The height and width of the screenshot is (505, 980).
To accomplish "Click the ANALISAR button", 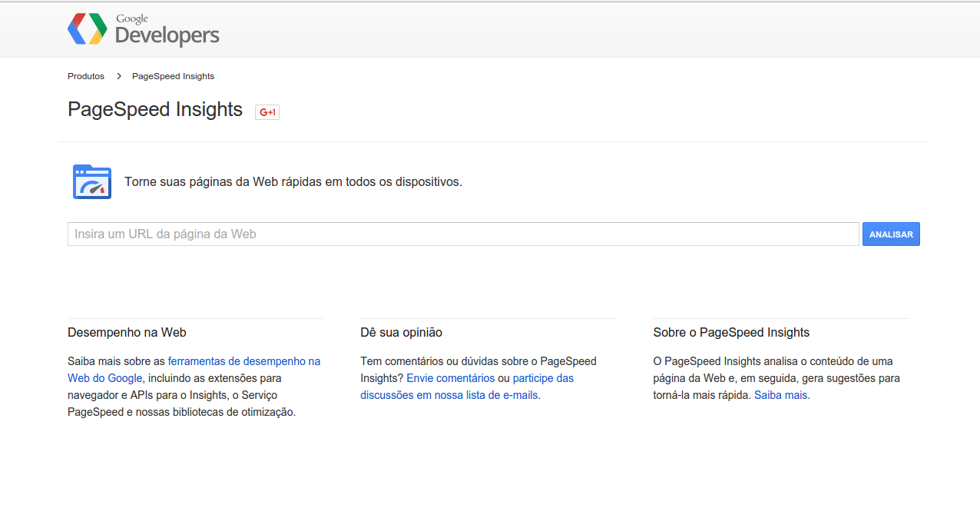I will click(891, 234).
